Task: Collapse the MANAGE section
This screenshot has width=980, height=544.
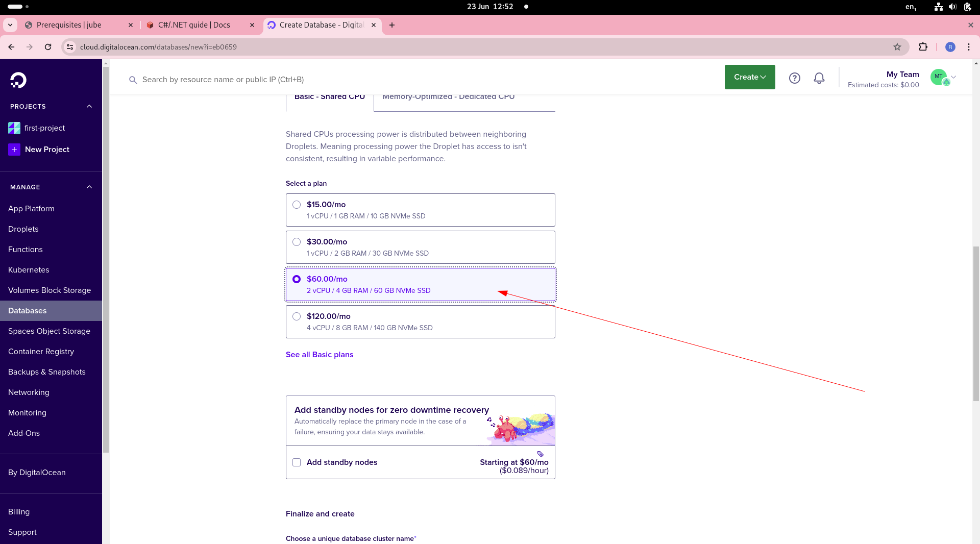Action: (x=89, y=187)
